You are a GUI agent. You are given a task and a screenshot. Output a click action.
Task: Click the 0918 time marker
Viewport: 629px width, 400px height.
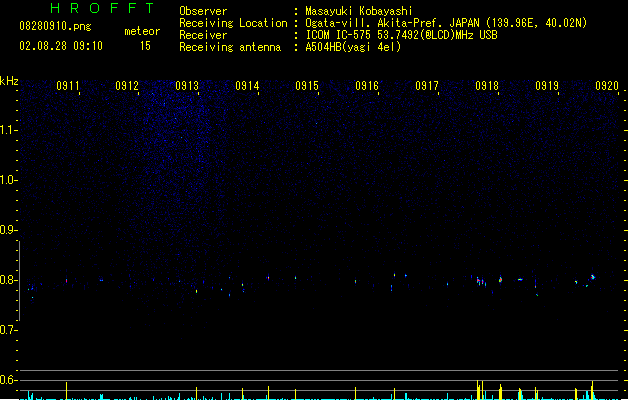click(x=487, y=86)
